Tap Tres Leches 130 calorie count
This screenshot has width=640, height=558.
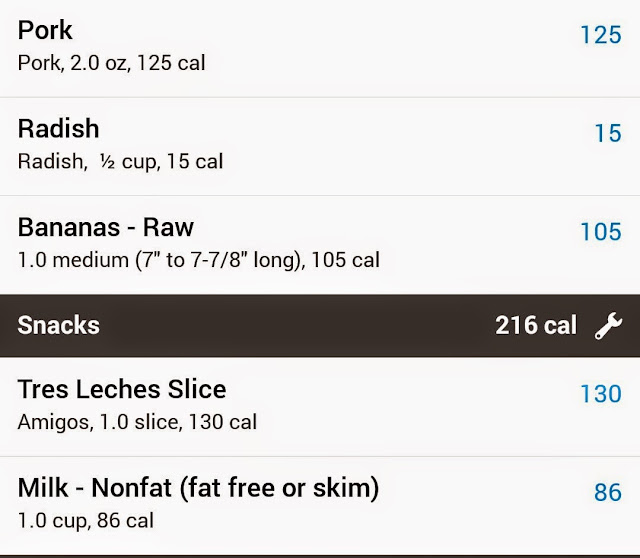(600, 394)
